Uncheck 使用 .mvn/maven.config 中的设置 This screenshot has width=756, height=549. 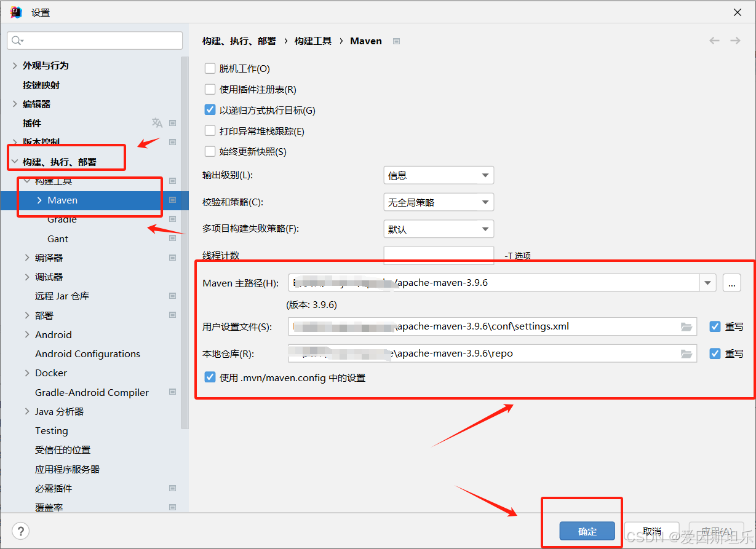[210, 377]
